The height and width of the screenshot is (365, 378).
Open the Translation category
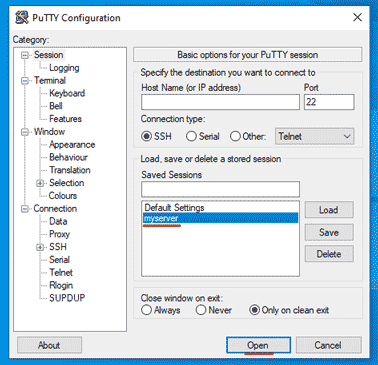pos(70,170)
